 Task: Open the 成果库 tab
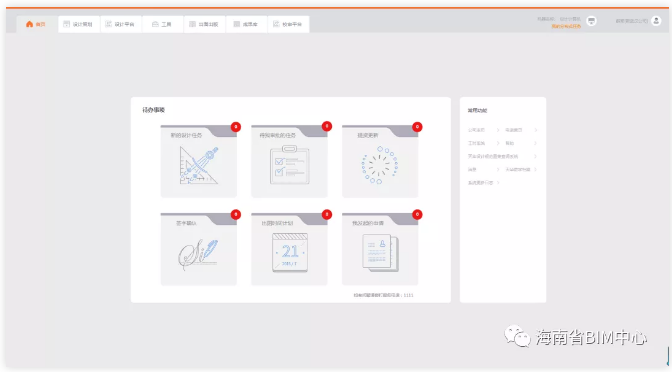click(246, 24)
